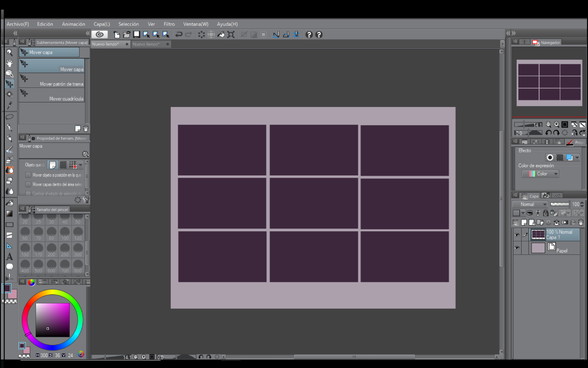Click the main foreground color swatch
Image resolution: width=588 pixels, height=368 pixels.
[7, 288]
